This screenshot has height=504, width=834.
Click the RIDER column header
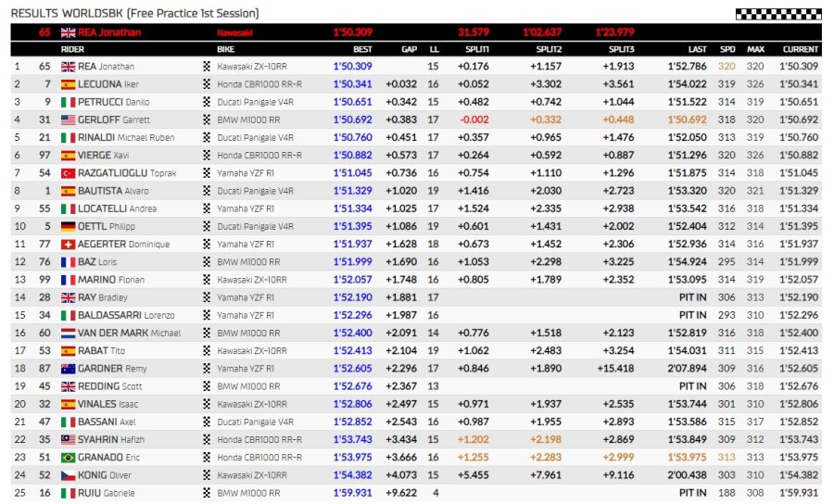(72, 49)
